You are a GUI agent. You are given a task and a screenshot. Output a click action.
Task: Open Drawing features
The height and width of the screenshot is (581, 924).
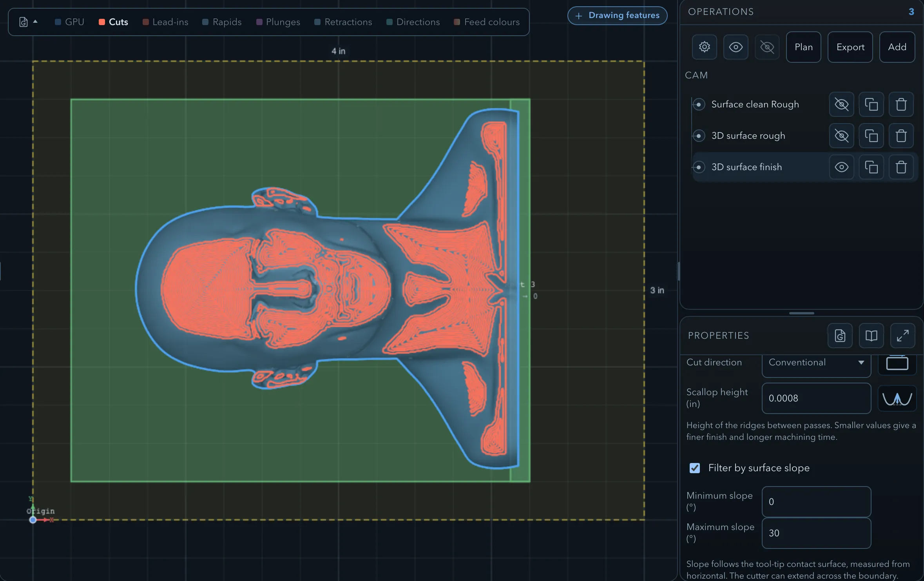click(x=618, y=16)
